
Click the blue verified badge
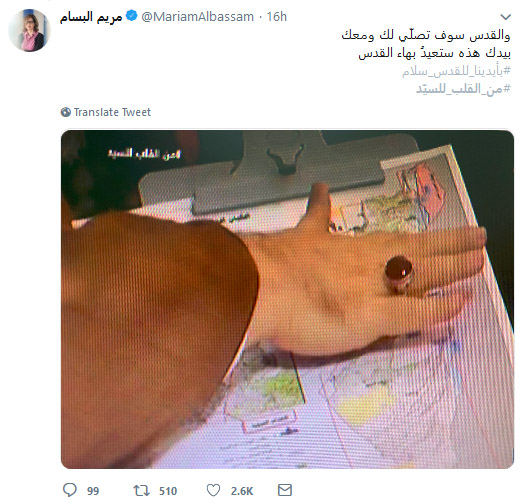pos(132,16)
